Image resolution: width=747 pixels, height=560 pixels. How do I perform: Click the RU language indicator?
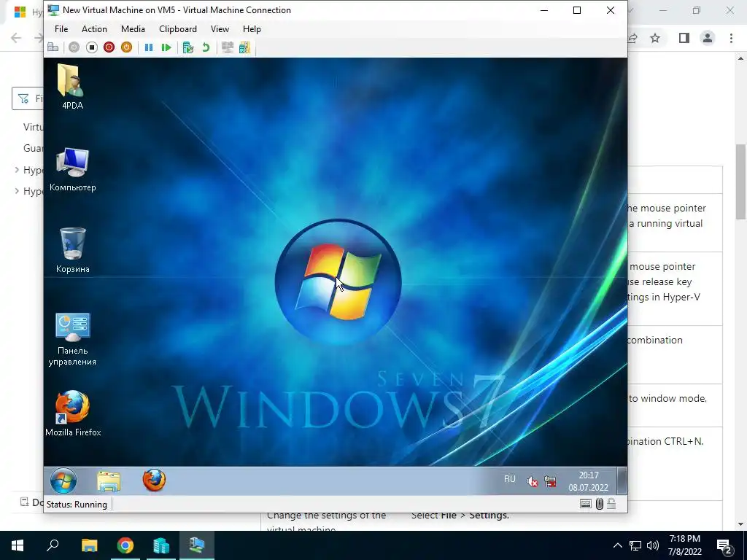point(510,478)
